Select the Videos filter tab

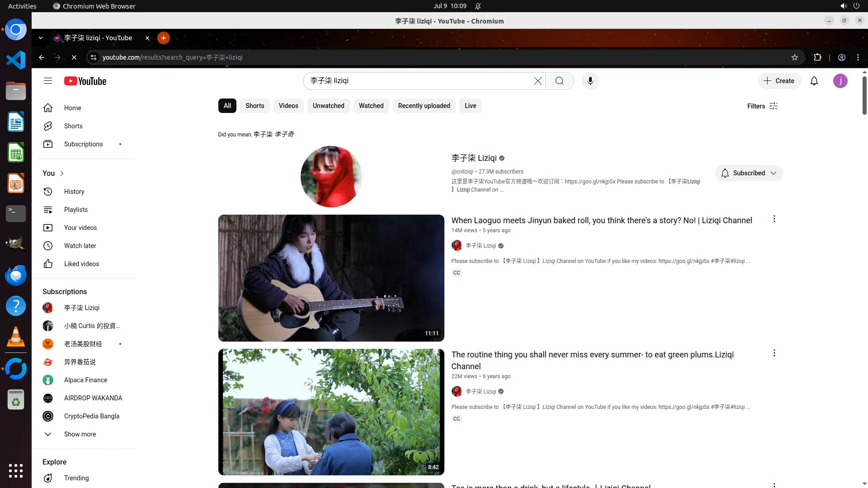288,106
